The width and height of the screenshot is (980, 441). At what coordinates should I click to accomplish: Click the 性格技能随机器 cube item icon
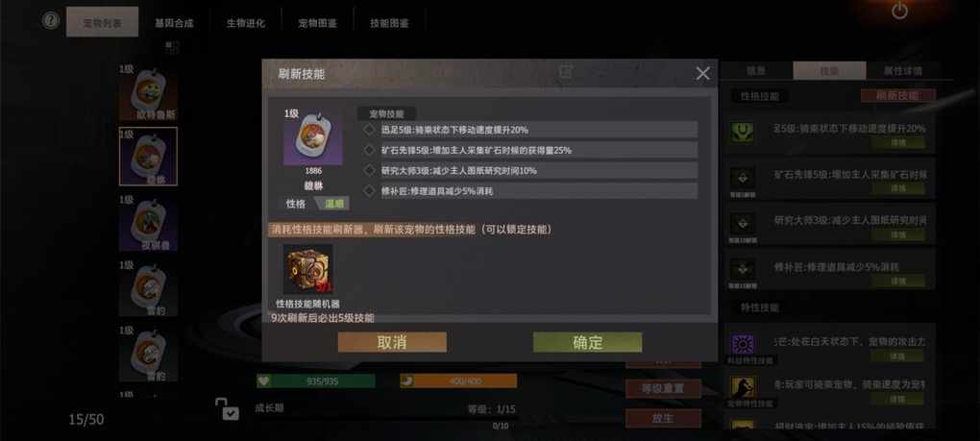(x=307, y=269)
